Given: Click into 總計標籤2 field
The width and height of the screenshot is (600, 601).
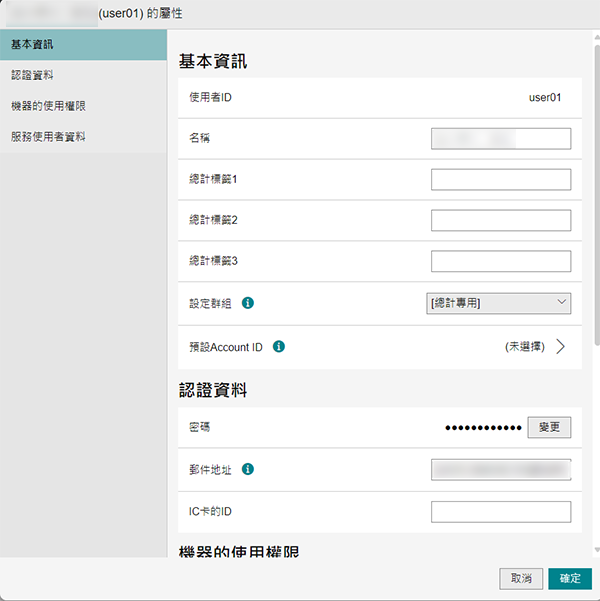Looking at the screenshot, I should click(x=500, y=220).
